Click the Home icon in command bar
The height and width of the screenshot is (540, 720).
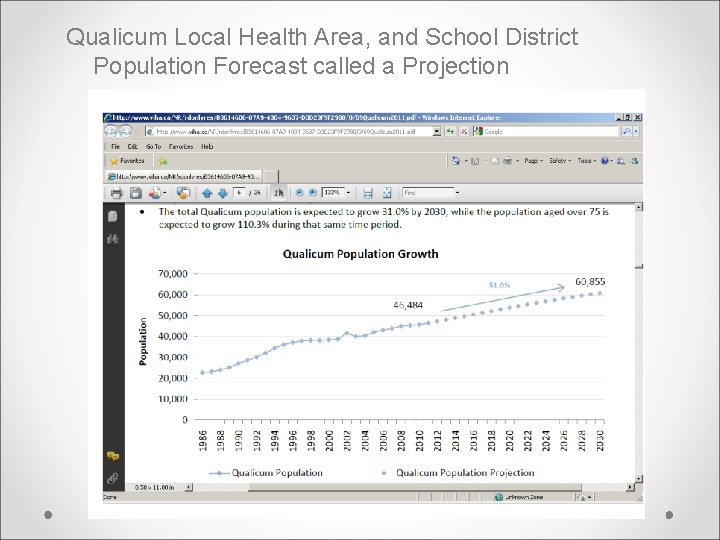456,161
